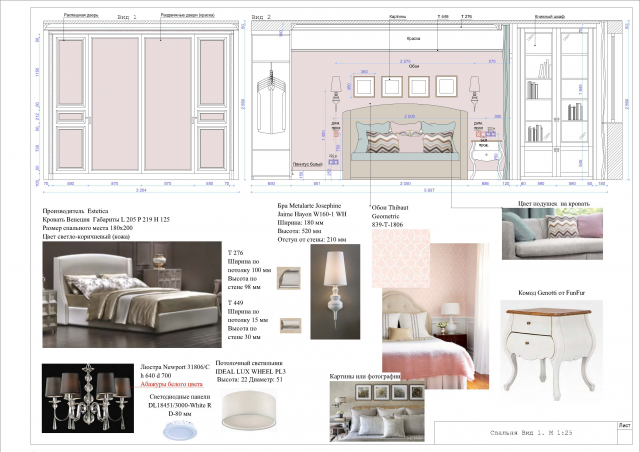640x452 pixels.
Task: Select 'Бра Metalarte Josephine' heading text
Action: (x=309, y=206)
